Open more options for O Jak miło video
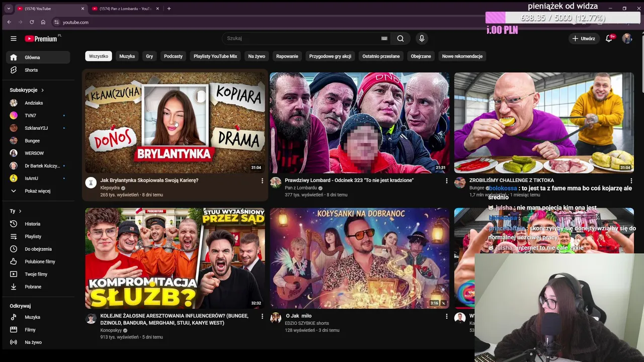 pyautogui.click(x=447, y=316)
